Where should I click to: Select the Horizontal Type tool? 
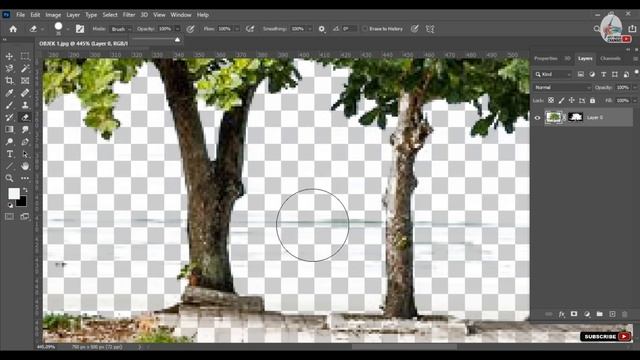coord(9,154)
